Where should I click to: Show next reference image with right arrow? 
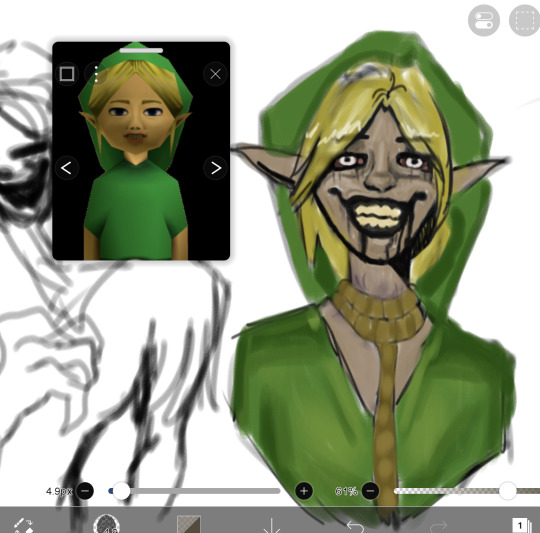coord(215,168)
